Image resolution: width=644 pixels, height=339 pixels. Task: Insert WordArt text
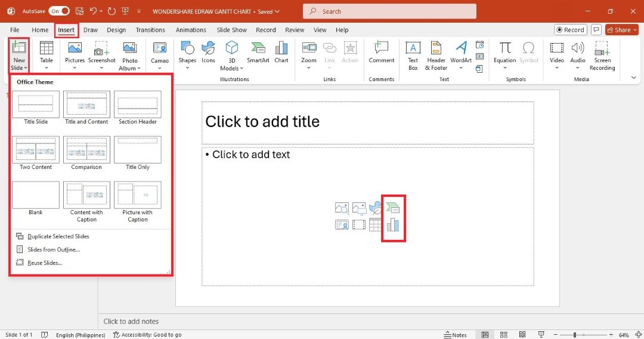[461, 53]
